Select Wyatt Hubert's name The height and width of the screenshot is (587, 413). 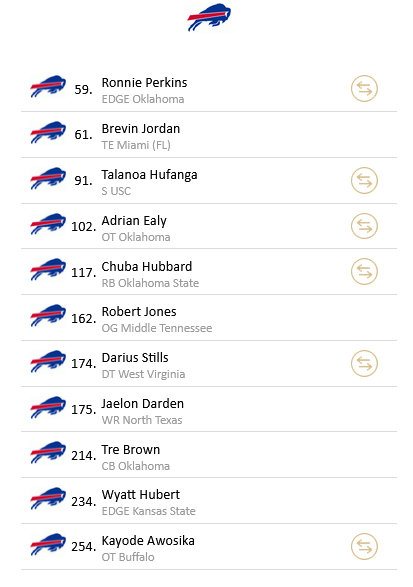141,495
